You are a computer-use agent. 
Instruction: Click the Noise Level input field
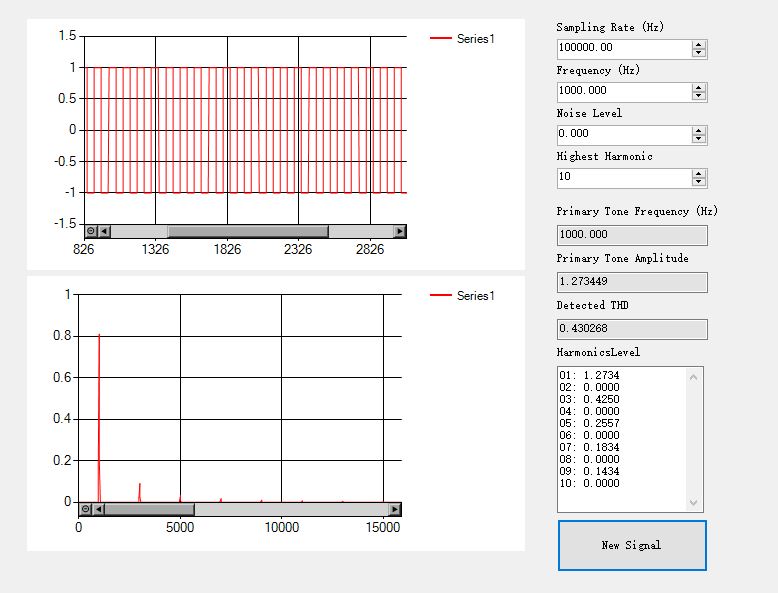pyautogui.click(x=624, y=135)
